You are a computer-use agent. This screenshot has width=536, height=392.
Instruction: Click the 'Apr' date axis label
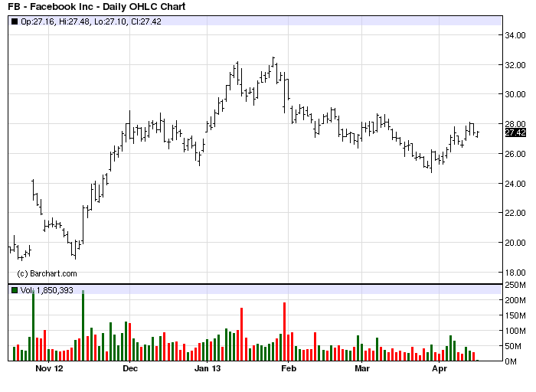pyautogui.click(x=440, y=368)
